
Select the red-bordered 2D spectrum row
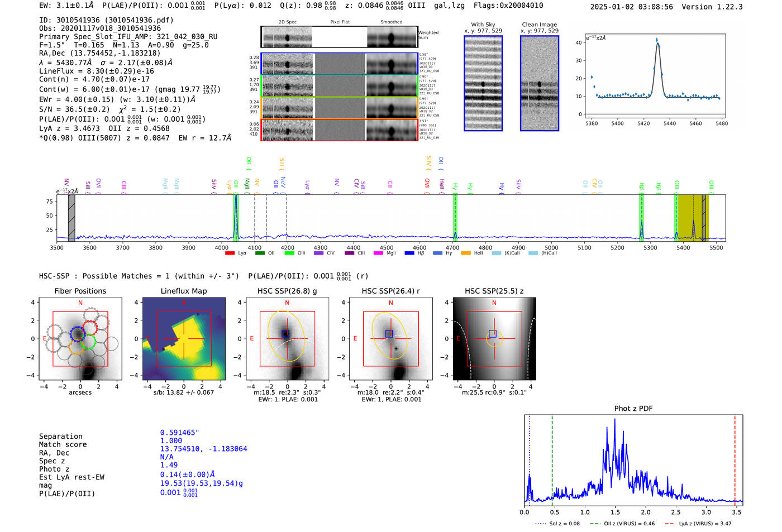339,130
